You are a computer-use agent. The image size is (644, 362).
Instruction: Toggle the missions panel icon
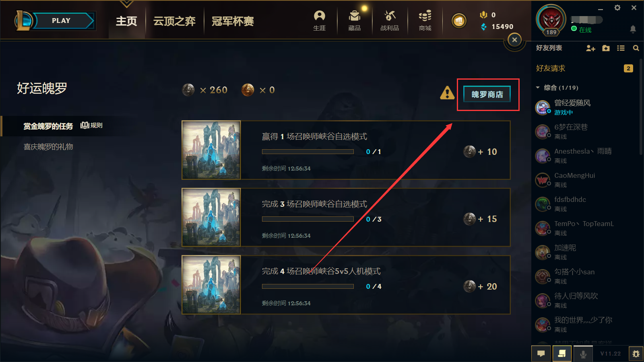562,354
